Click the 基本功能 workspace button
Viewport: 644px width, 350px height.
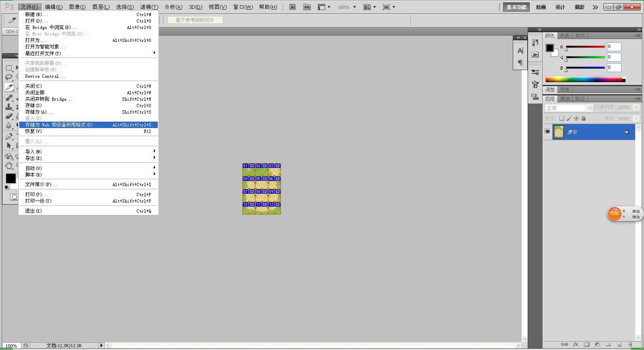pos(516,7)
